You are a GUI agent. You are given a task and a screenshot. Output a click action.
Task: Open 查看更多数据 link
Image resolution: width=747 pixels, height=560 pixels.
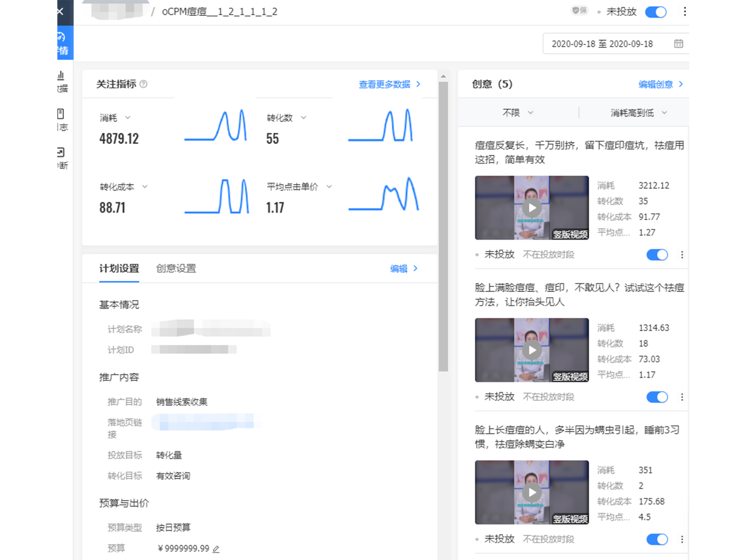click(385, 84)
